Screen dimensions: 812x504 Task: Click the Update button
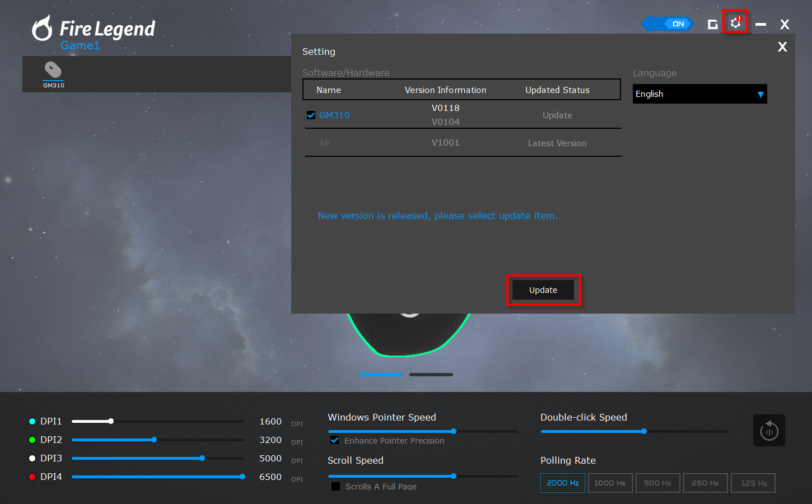pyautogui.click(x=543, y=290)
